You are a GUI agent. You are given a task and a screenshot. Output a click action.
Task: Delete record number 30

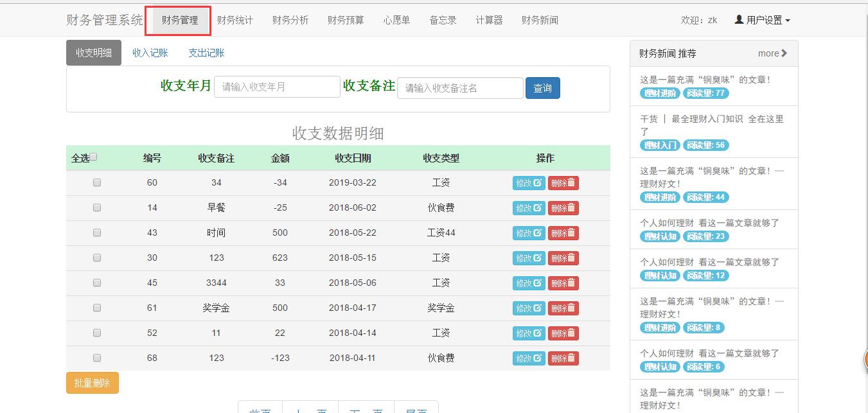tap(563, 258)
